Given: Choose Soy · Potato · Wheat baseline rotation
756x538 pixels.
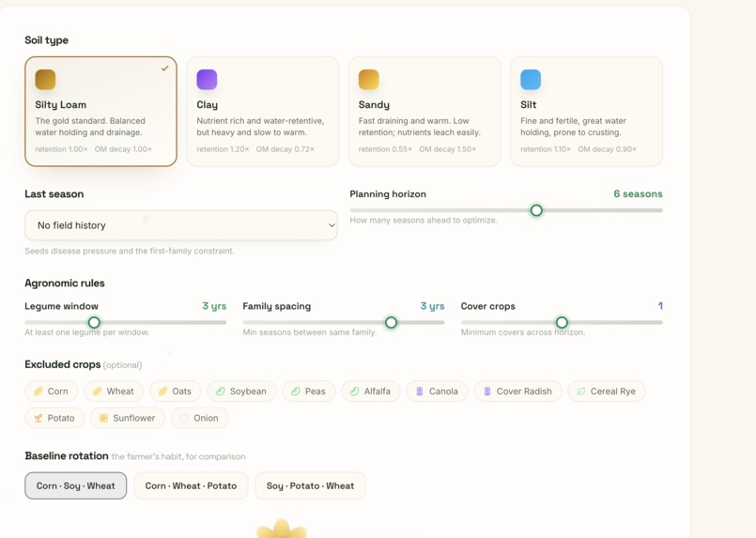Looking at the screenshot, I should (310, 486).
